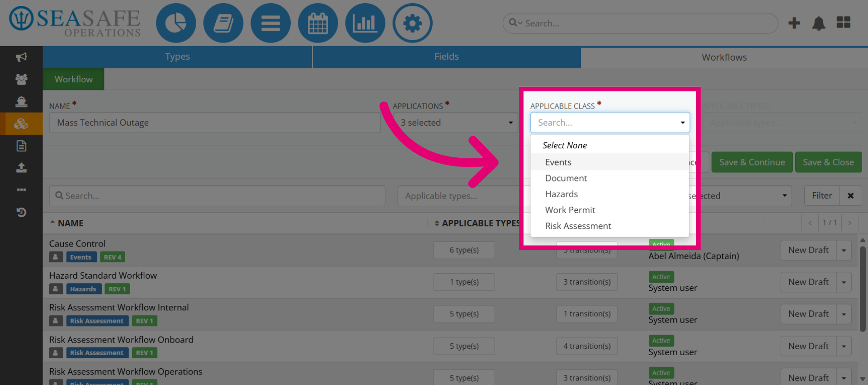868x385 pixels.
Task: Click the Events tag under Cause Control
Action: (x=81, y=257)
